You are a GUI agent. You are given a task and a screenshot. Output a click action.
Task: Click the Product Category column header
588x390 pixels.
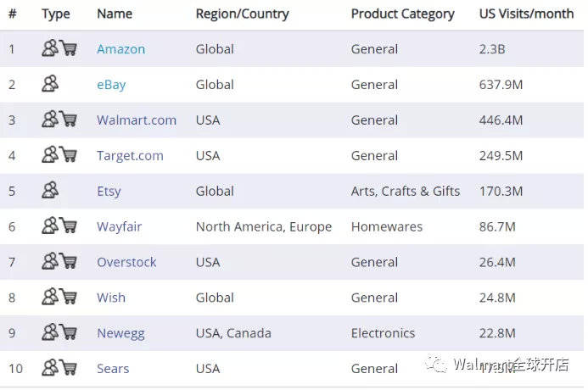[402, 14]
